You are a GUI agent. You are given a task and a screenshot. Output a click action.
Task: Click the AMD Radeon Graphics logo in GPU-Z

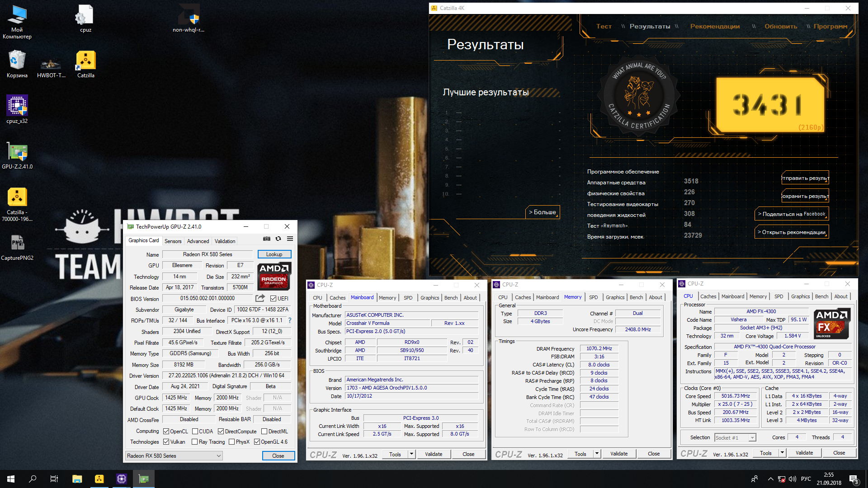tap(274, 276)
